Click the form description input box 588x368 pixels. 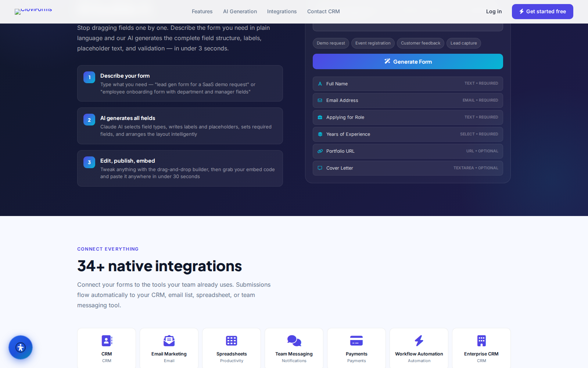pos(408,27)
